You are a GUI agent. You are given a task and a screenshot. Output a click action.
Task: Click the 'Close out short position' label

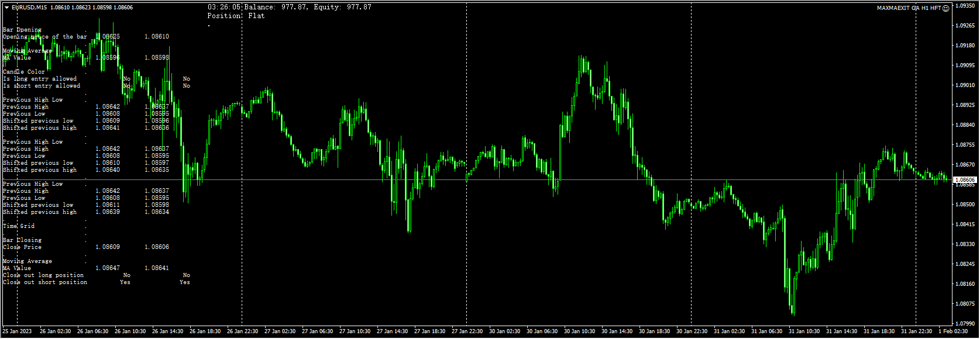45,282
